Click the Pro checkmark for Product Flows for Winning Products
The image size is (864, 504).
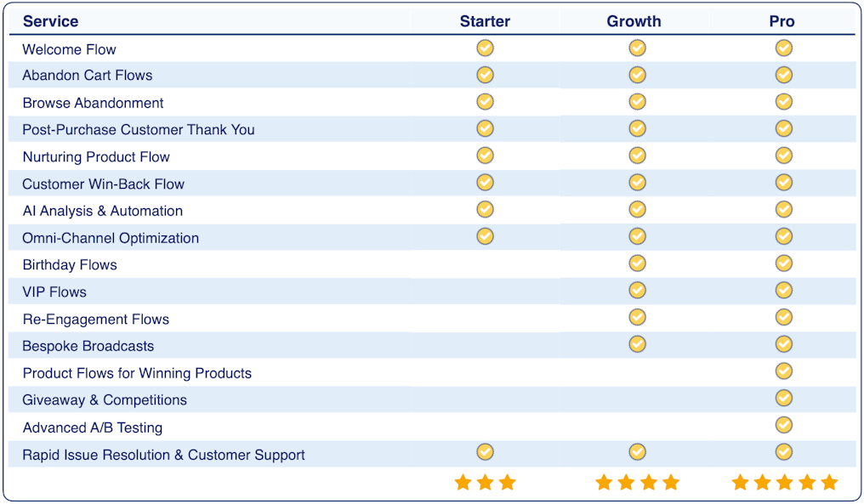783,371
